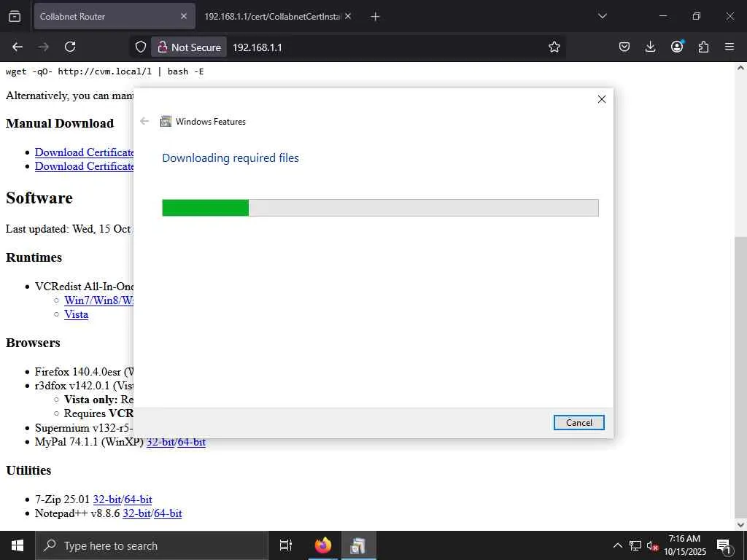Show hidden system tray icons
Viewport: 747px width, 560px height.
point(617,545)
